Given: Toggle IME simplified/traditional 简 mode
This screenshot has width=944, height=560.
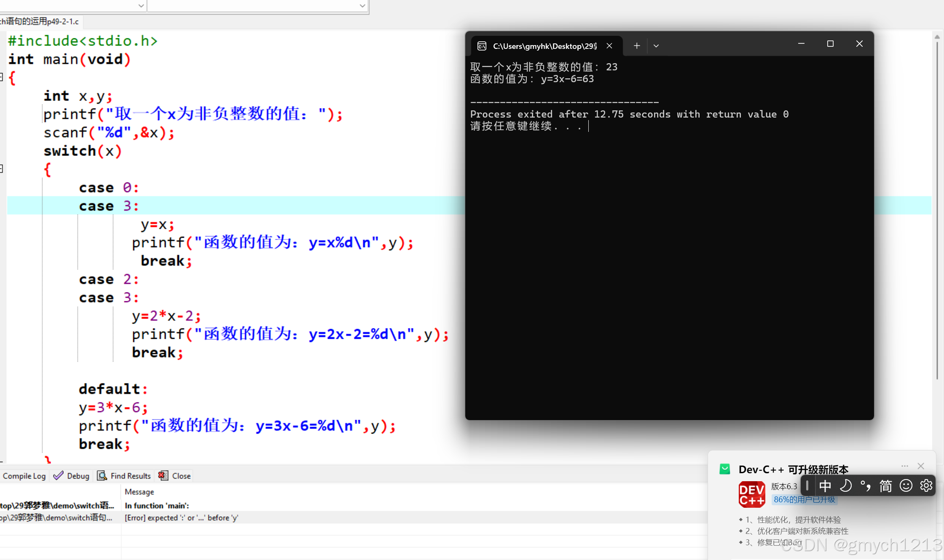Looking at the screenshot, I should 885,486.
